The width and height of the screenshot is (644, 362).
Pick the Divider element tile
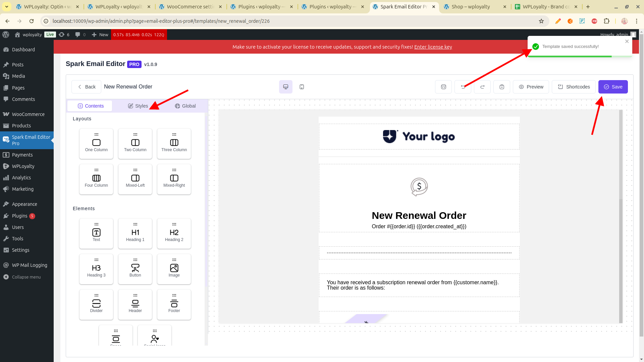click(96, 305)
